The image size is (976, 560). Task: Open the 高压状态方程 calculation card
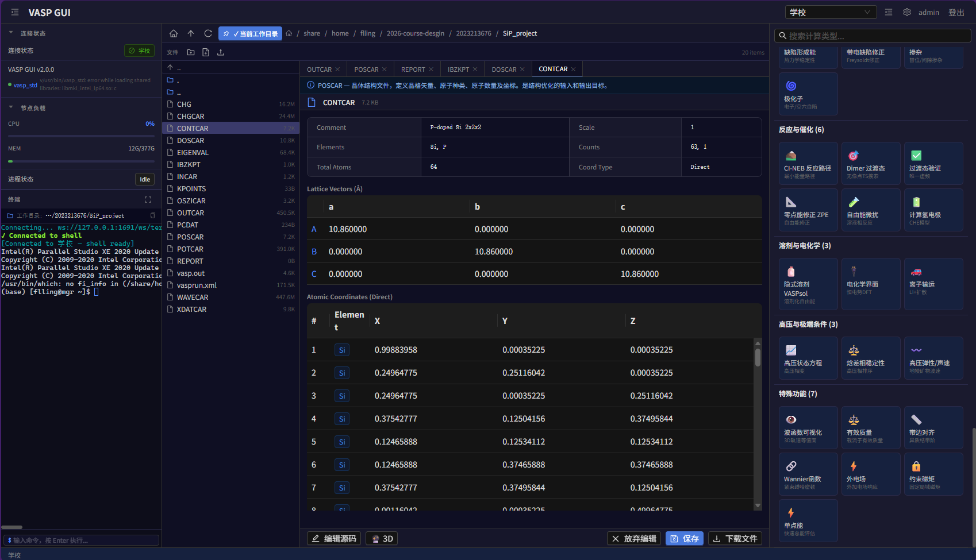(808, 358)
